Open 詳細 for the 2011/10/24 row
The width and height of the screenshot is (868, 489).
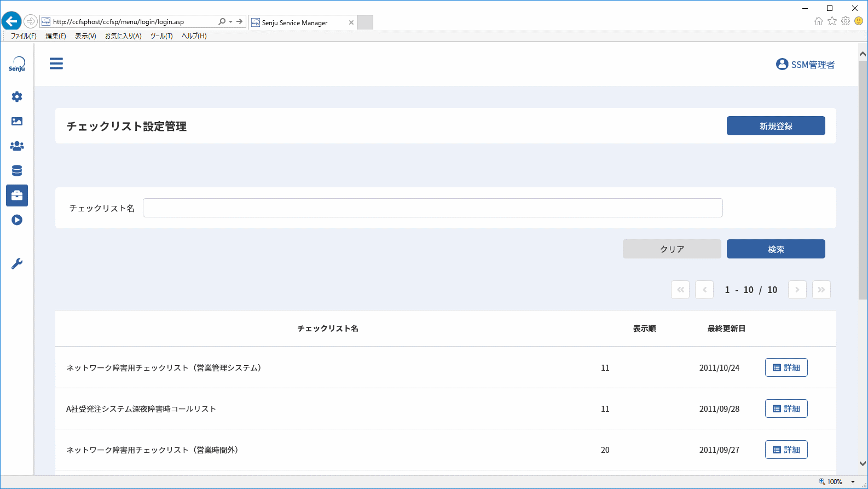coord(786,367)
